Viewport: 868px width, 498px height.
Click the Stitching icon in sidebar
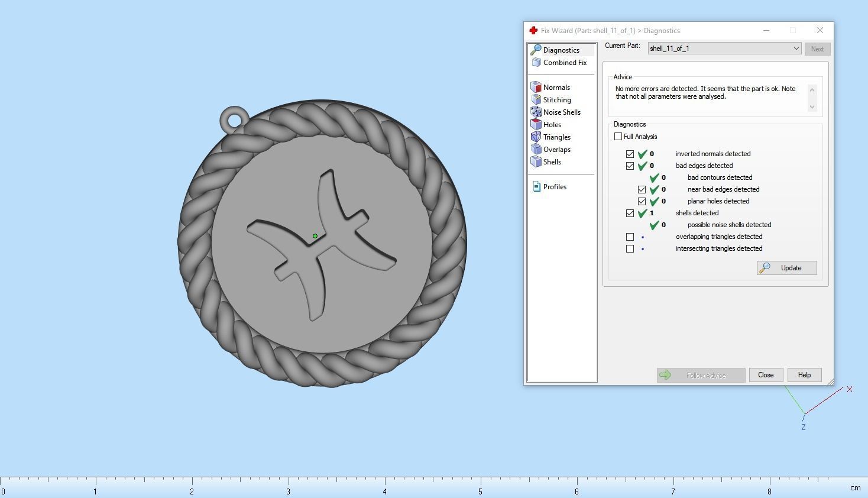536,100
